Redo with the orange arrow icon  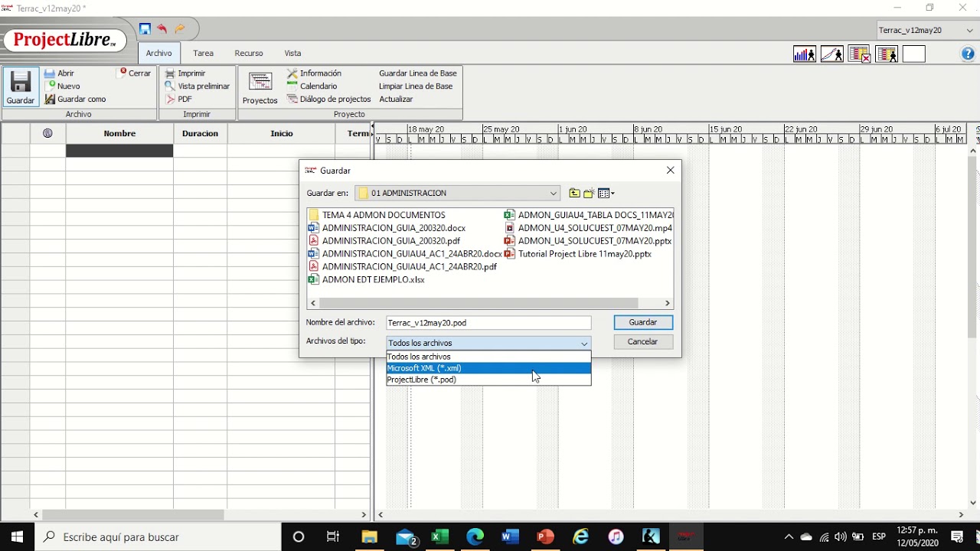pyautogui.click(x=180, y=29)
